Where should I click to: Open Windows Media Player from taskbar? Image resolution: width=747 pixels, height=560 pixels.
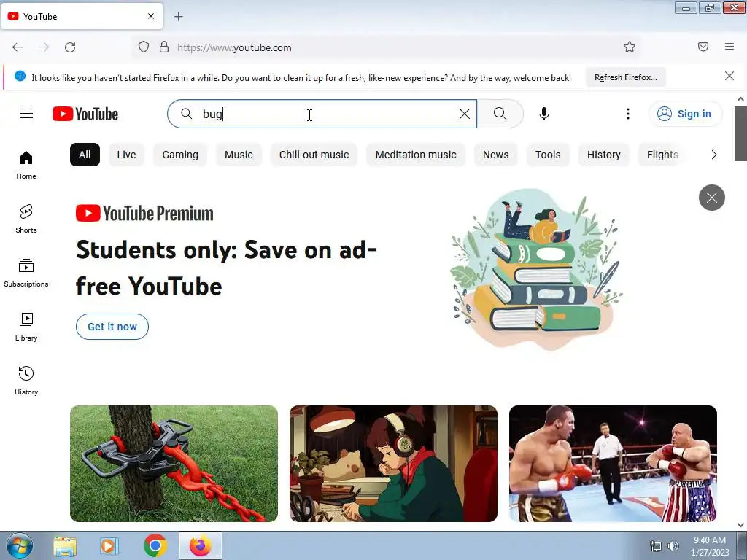[x=109, y=547]
